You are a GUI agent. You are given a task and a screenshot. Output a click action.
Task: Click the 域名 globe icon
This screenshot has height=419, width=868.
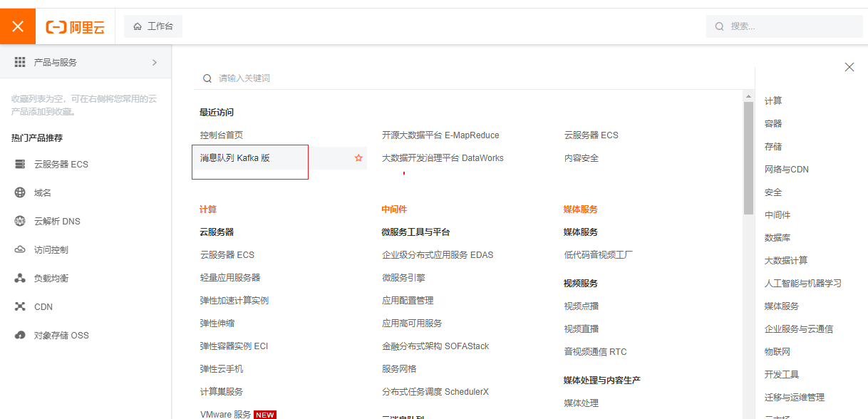[x=20, y=193]
